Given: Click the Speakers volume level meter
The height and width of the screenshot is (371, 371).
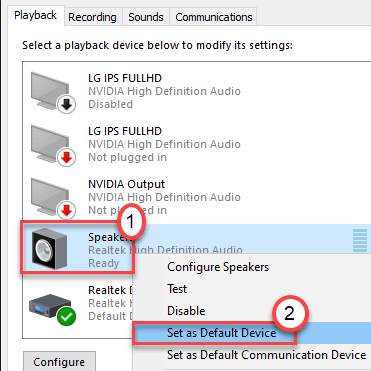Looking at the screenshot, I should [360, 241].
